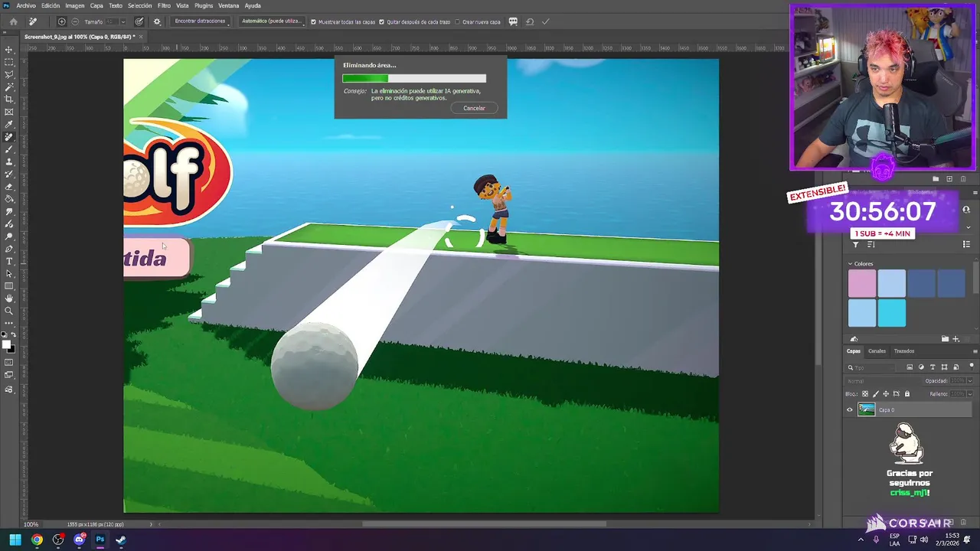980x551 pixels.
Task: Hide Capa 0 layer with eye icon
Action: pyautogui.click(x=849, y=409)
